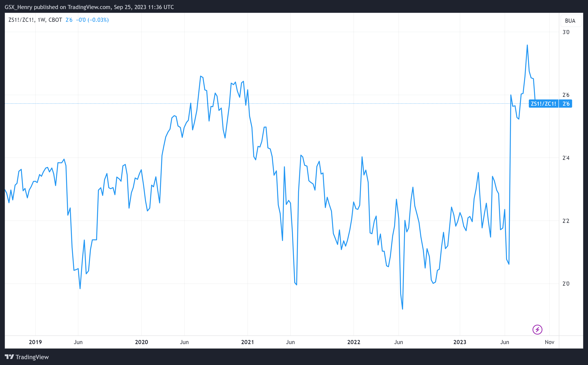The height and width of the screenshot is (365, 588).
Task: Click the 2'0 price axis label
Action: pos(566,284)
